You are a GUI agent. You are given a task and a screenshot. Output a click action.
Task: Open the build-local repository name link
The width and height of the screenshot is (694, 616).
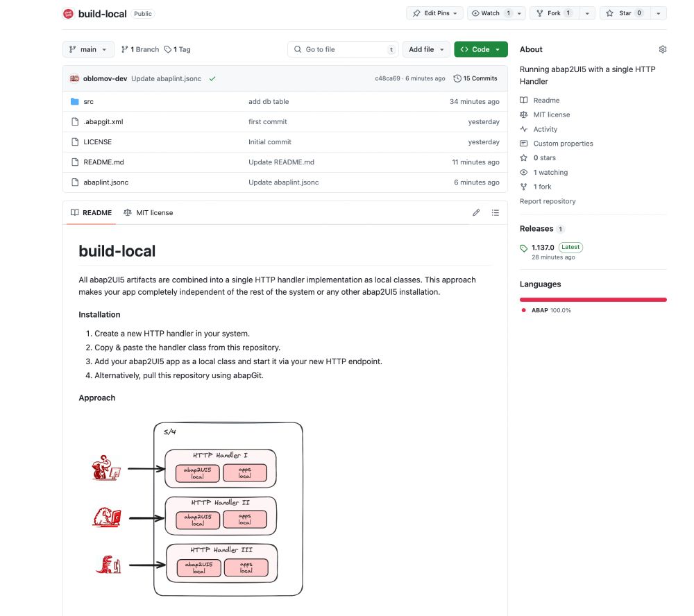[102, 14]
